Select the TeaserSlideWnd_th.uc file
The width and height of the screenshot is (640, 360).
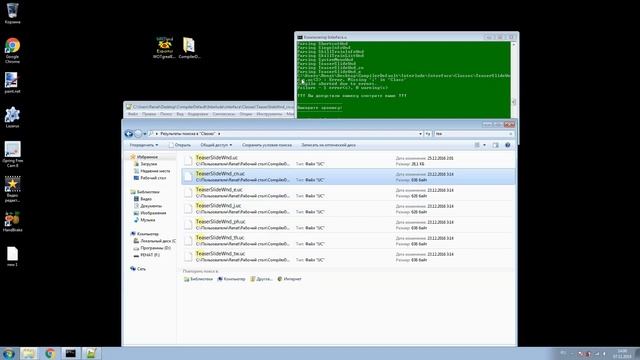point(348,240)
